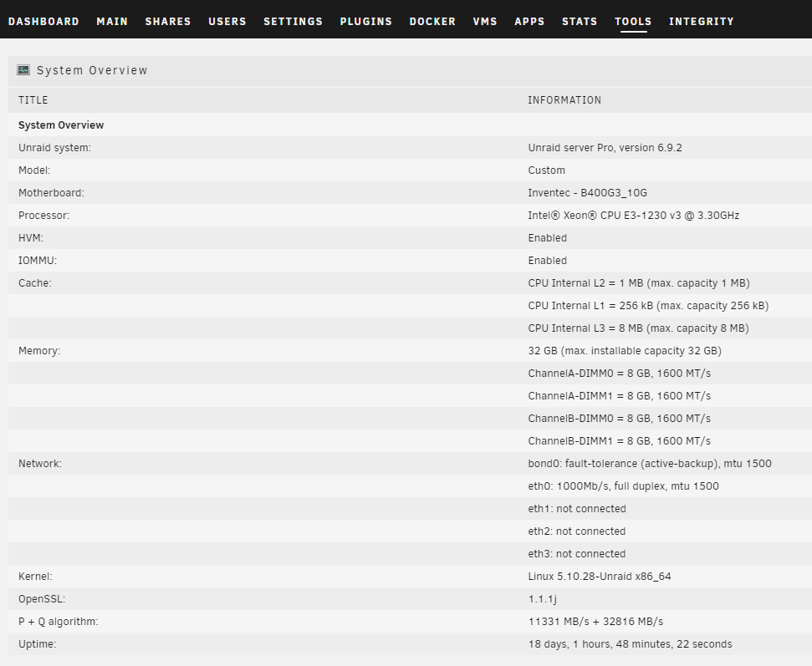The width and height of the screenshot is (812, 666).
Task: Click the System Overview monitor icon
Action: [x=23, y=70]
